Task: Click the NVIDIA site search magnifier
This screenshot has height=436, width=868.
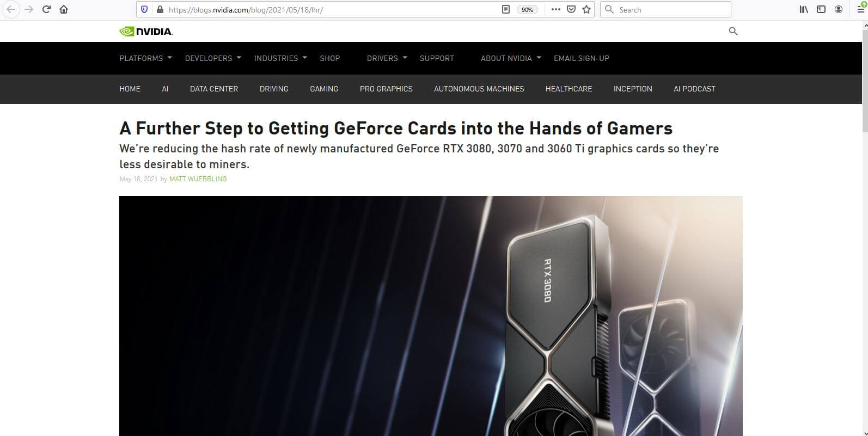Action: 733,31
